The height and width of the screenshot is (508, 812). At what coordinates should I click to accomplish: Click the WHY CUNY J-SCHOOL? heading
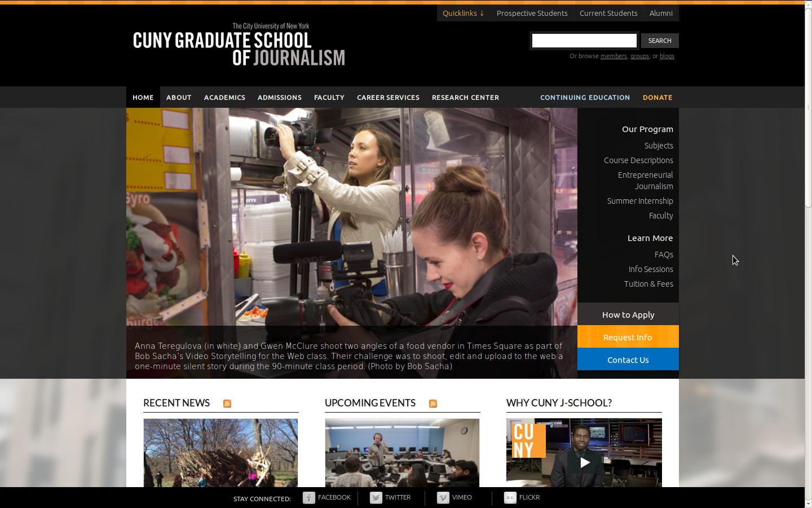pyautogui.click(x=559, y=403)
